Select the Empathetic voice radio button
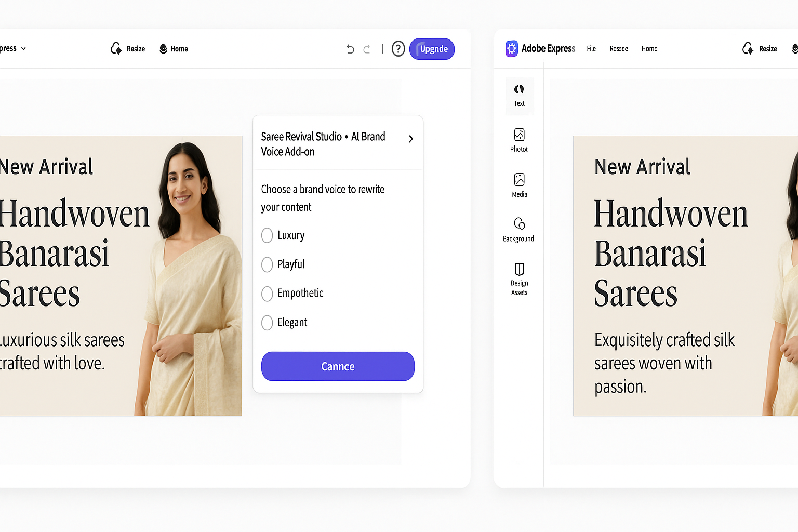 (267, 294)
